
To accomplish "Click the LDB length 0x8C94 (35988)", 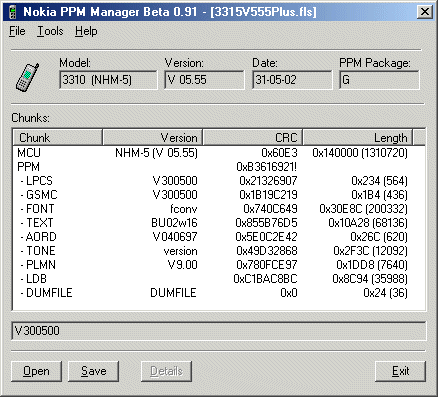I will click(x=370, y=279).
